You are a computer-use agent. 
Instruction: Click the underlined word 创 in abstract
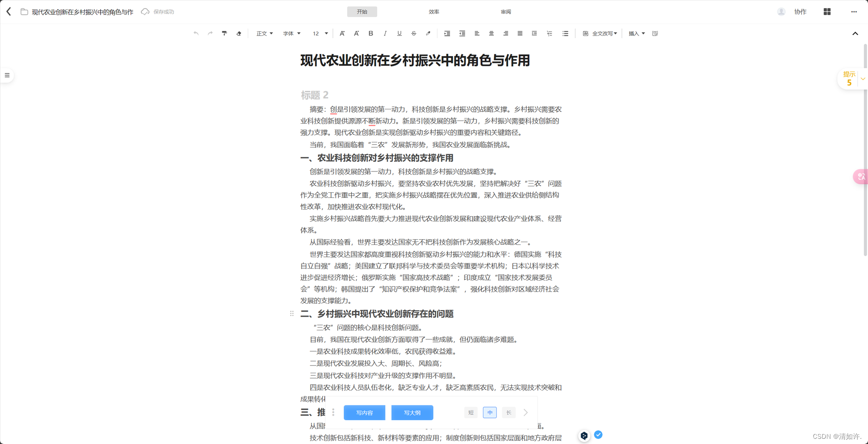(x=333, y=109)
